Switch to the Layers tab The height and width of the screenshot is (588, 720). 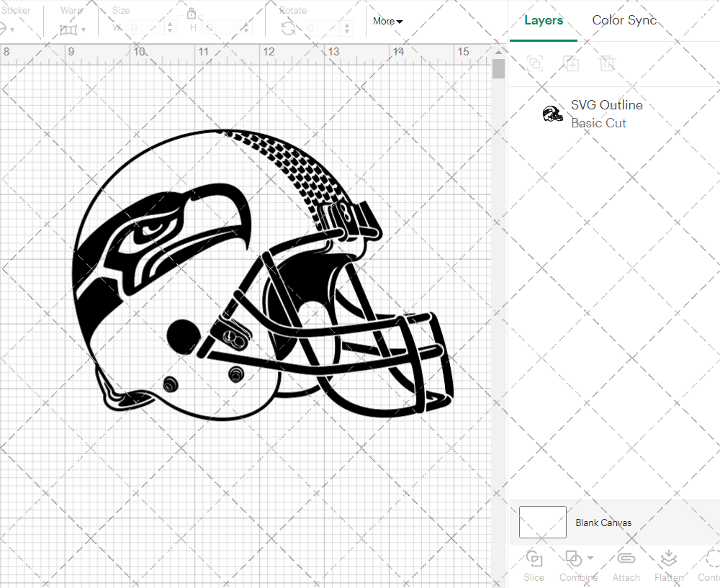(x=543, y=21)
